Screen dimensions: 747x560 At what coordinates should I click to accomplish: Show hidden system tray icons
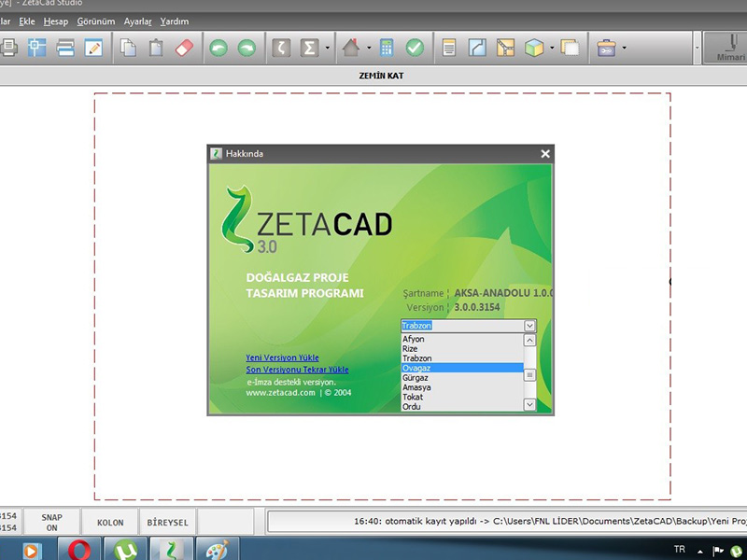click(x=700, y=551)
